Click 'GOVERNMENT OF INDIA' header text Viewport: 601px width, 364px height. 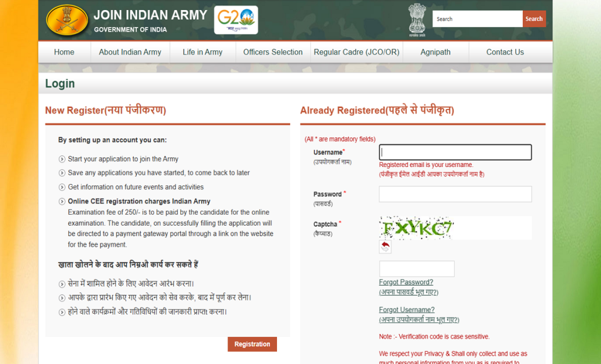[130, 30]
